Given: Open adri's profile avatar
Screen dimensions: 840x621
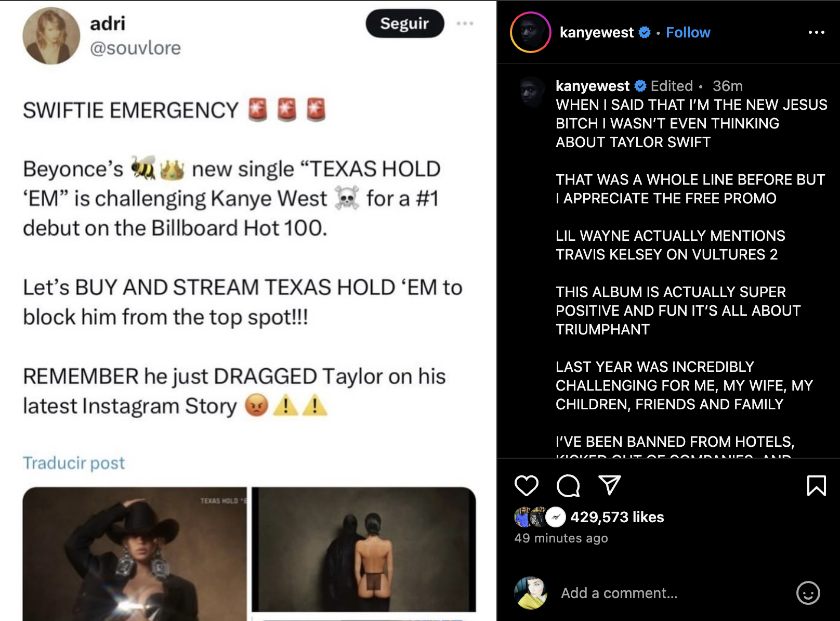Looking at the screenshot, I should [x=51, y=35].
